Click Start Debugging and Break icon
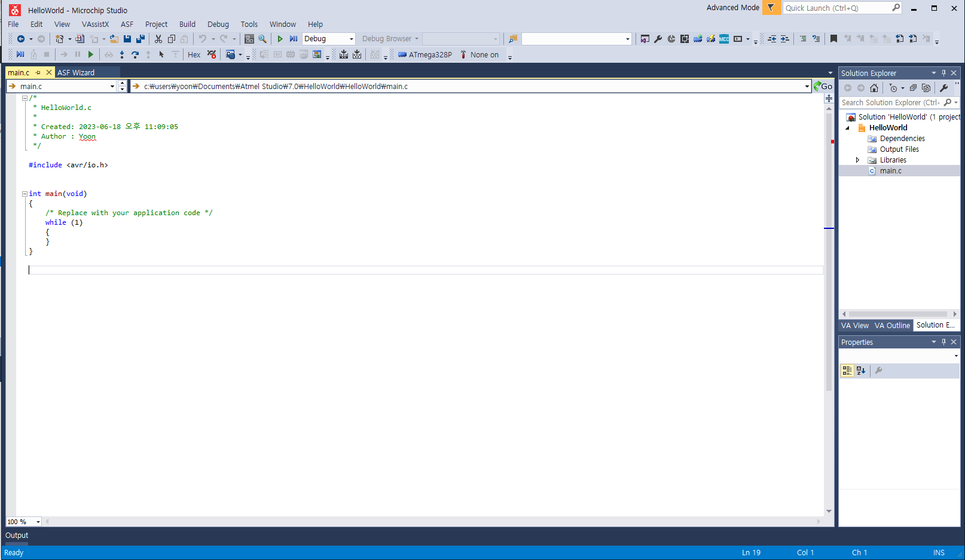Screen dimensions: 965x560 click(294, 39)
